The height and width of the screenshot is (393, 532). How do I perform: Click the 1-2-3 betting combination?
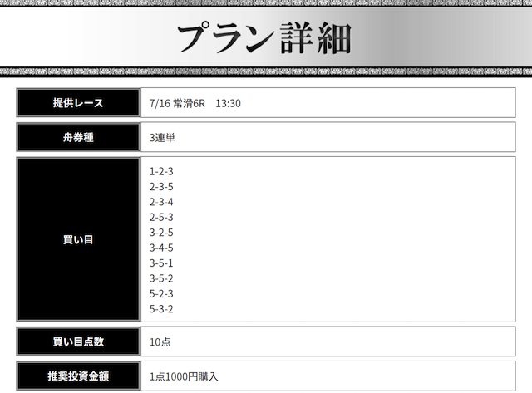[x=161, y=171]
